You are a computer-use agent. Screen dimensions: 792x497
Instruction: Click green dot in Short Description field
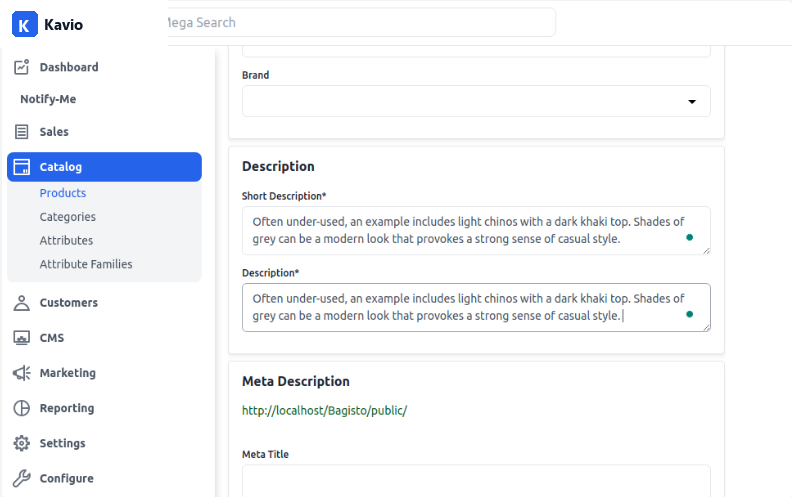click(689, 237)
